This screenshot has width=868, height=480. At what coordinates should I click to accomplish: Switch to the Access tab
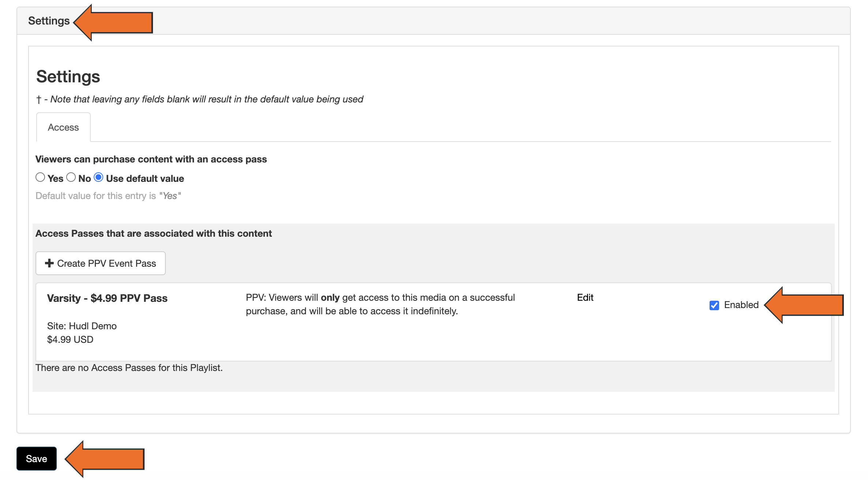63,127
